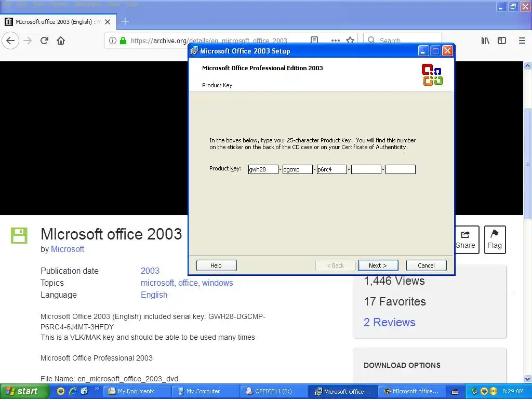Open the 2 Reviews link
Image resolution: width=532 pixels, height=399 pixels.
click(390, 322)
